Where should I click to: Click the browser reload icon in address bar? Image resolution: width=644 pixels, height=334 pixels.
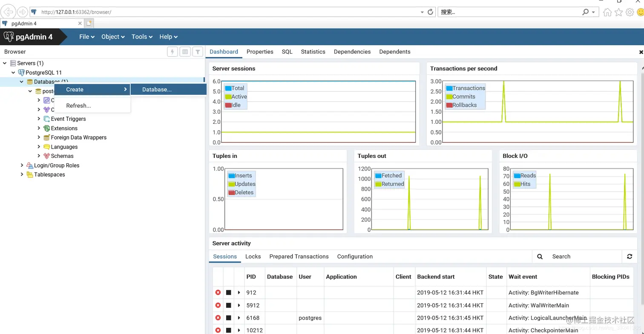click(430, 12)
